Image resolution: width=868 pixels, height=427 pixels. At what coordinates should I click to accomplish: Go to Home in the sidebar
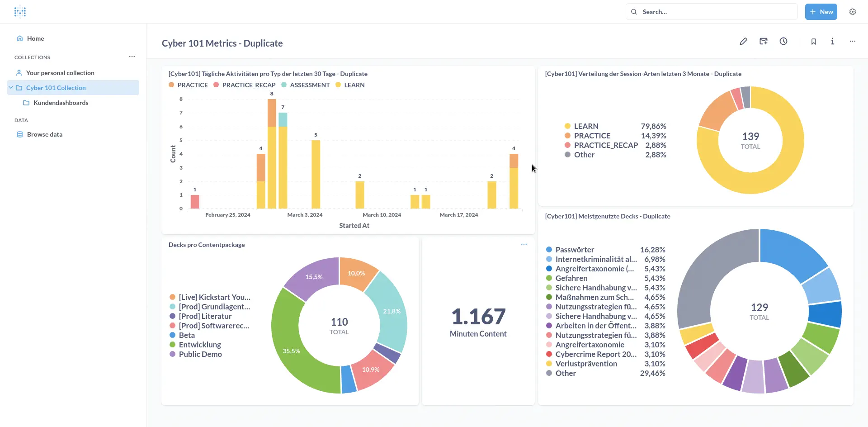(x=73, y=38)
